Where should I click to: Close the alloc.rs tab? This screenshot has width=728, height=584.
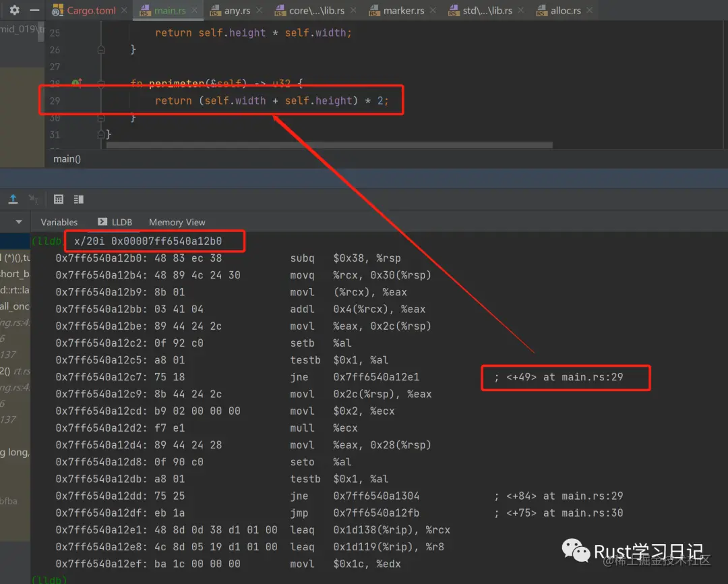(x=589, y=10)
